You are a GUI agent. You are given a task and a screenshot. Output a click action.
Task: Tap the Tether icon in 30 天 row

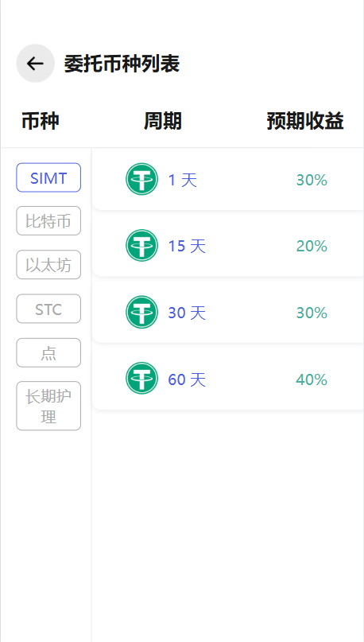pos(141,312)
